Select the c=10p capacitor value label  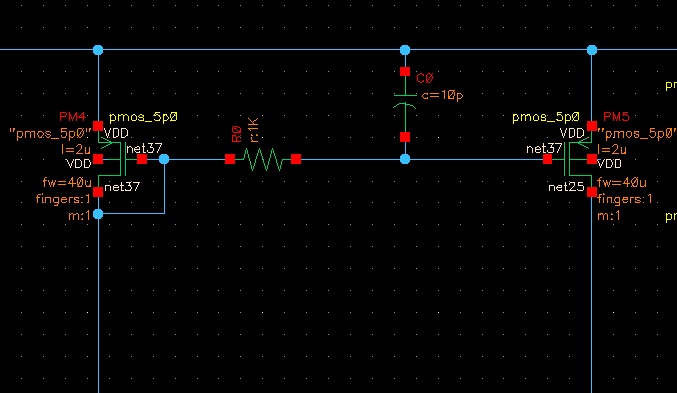(442, 95)
